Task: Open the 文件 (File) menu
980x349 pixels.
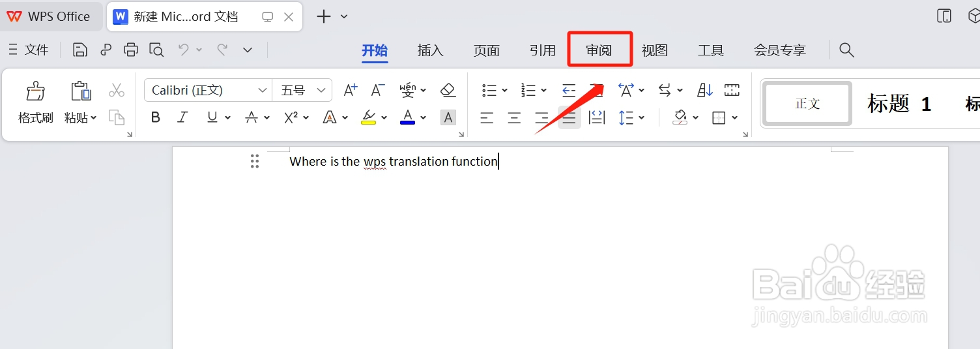Action: pos(29,50)
